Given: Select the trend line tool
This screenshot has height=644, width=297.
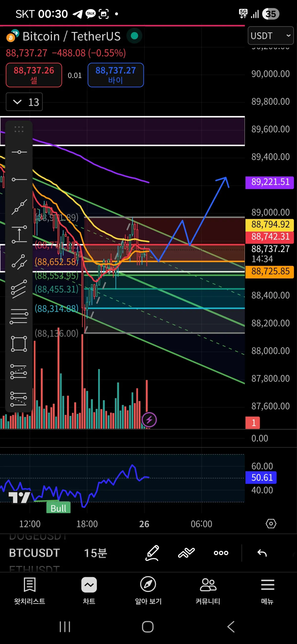Looking at the screenshot, I should [19, 207].
